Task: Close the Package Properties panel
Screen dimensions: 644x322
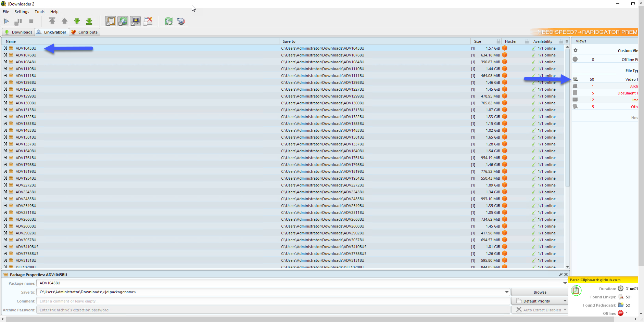Action: [566, 274]
